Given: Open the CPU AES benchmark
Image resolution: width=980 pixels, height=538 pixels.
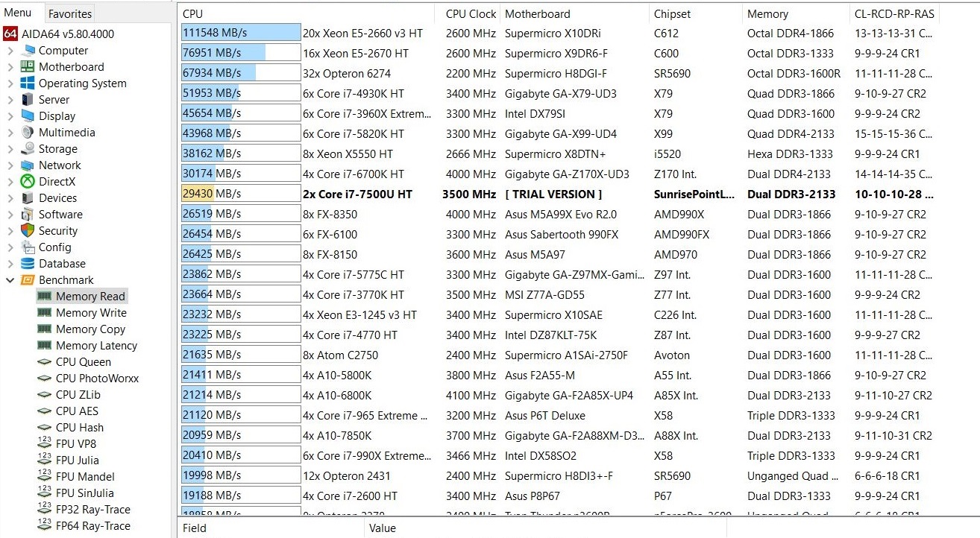Looking at the screenshot, I should 77,411.
